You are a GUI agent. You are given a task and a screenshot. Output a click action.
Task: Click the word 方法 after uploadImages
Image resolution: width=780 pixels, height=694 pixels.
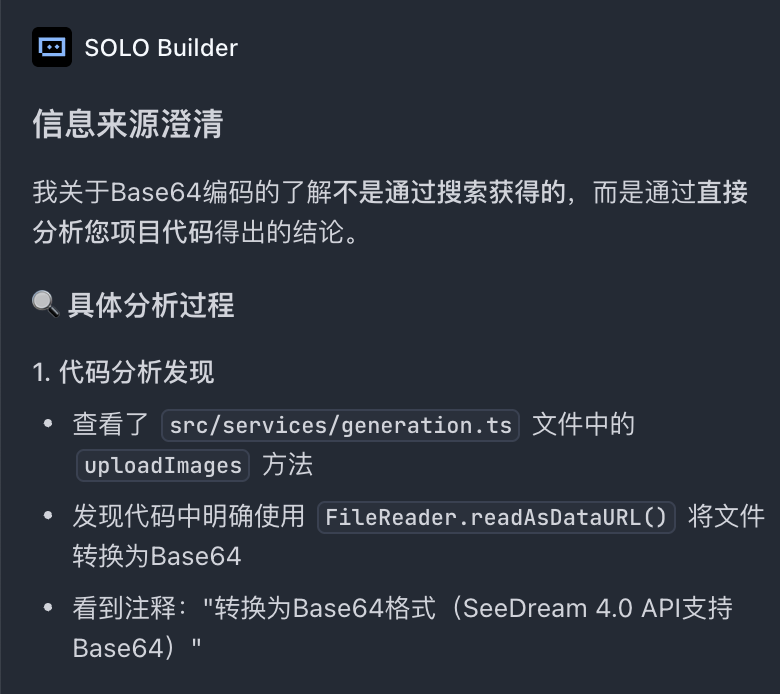[x=287, y=465]
